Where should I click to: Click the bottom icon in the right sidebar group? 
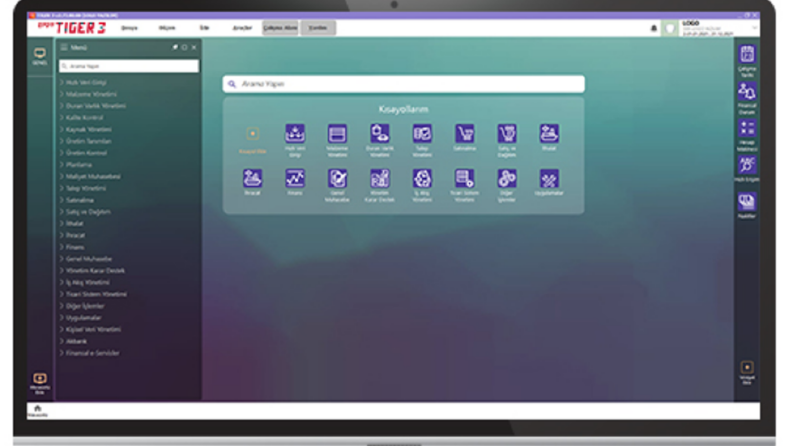[x=747, y=202]
